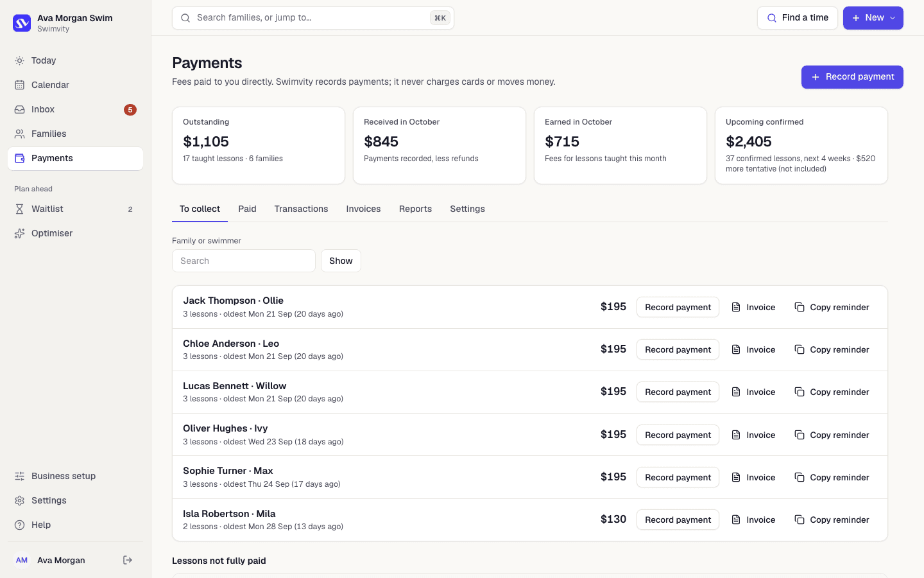The image size is (924, 578).
Task: Open Help from the sidebar
Action: pyautogui.click(x=75, y=525)
